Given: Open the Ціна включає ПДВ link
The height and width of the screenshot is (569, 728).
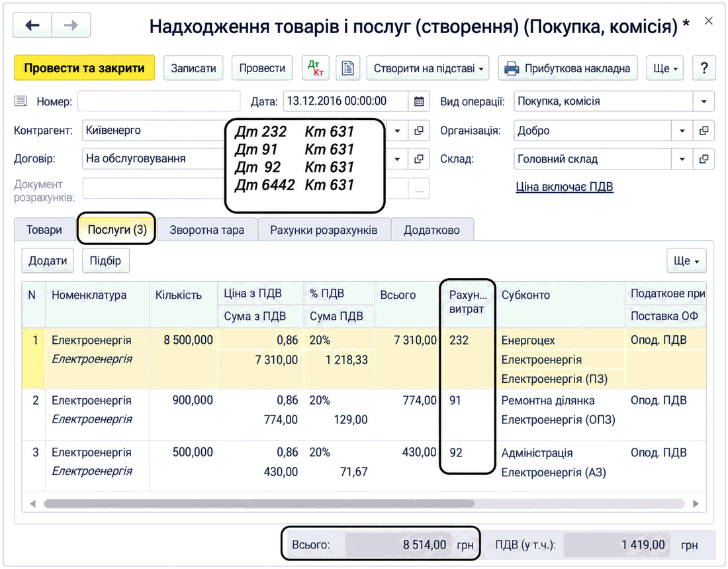Looking at the screenshot, I should (564, 187).
